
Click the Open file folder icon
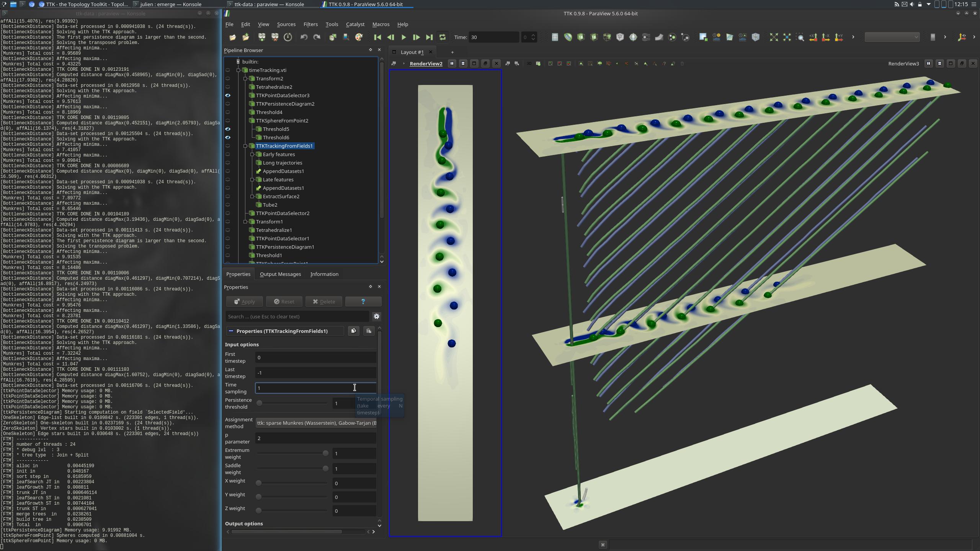coord(232,37)
